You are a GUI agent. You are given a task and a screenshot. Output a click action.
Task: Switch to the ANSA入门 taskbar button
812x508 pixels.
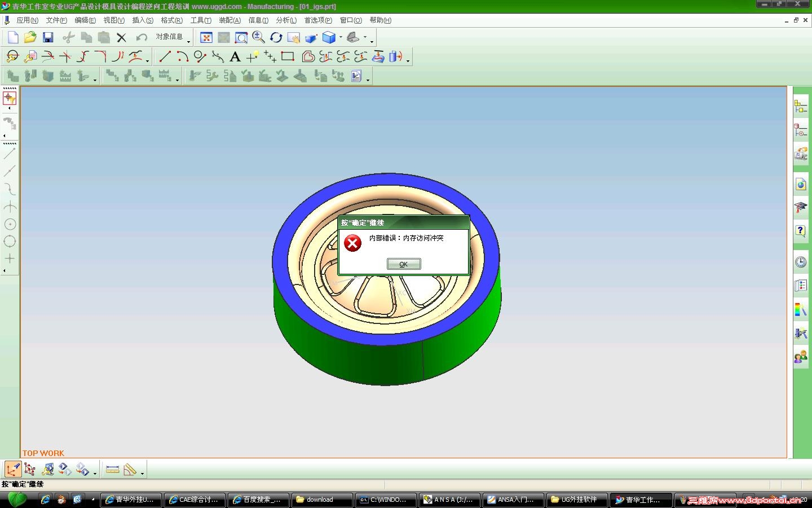(514, 500)
